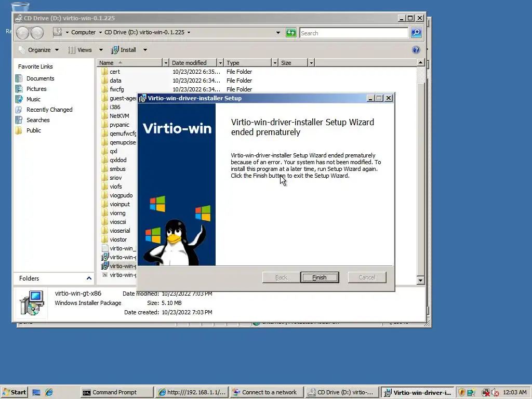Select the vioscsi folder
Screen dimensions: 532x399
(x=118, y=221)
